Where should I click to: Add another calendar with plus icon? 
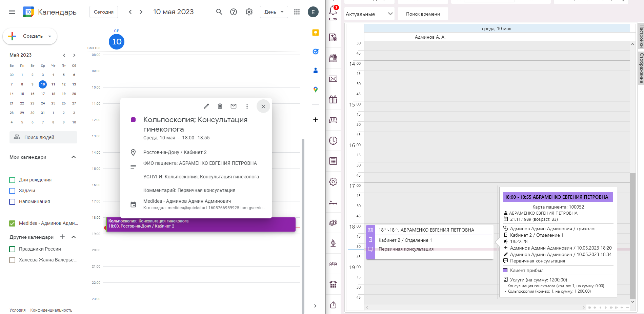(x=62, y=237)
